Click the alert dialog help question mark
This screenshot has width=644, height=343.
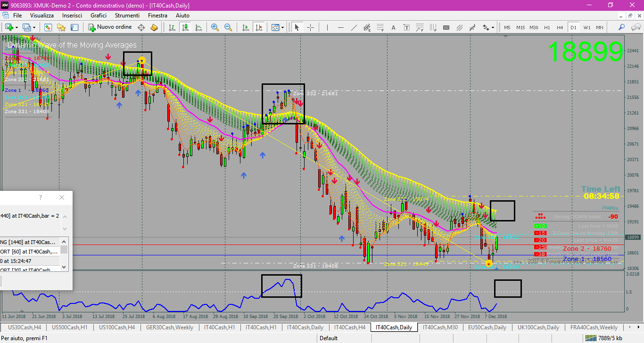click(x=41, y=197)
